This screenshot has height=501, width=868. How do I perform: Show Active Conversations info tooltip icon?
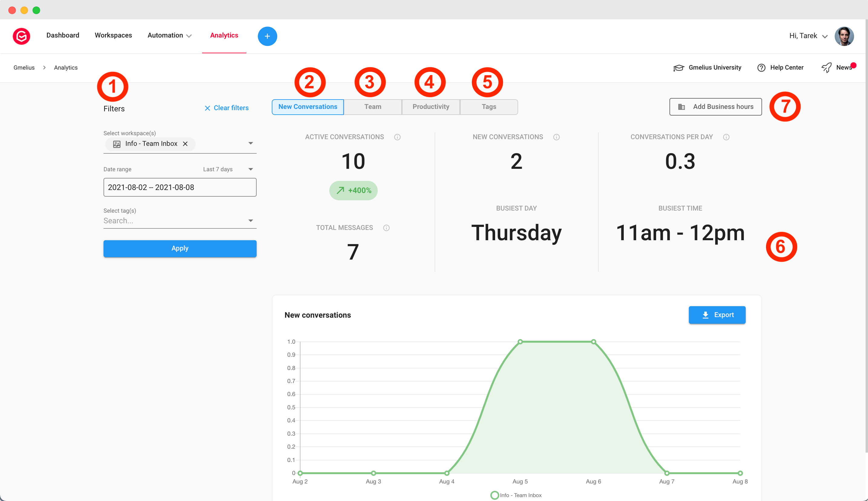click(397, 137)
